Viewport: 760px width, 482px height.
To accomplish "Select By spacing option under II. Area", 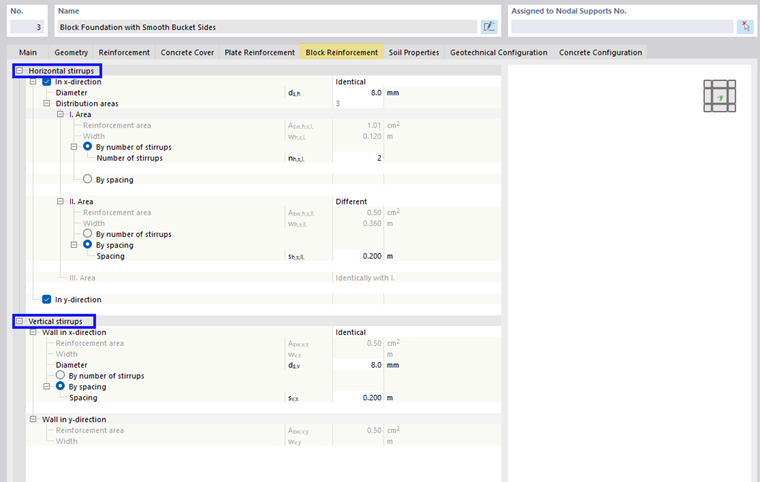I will 87,244.
